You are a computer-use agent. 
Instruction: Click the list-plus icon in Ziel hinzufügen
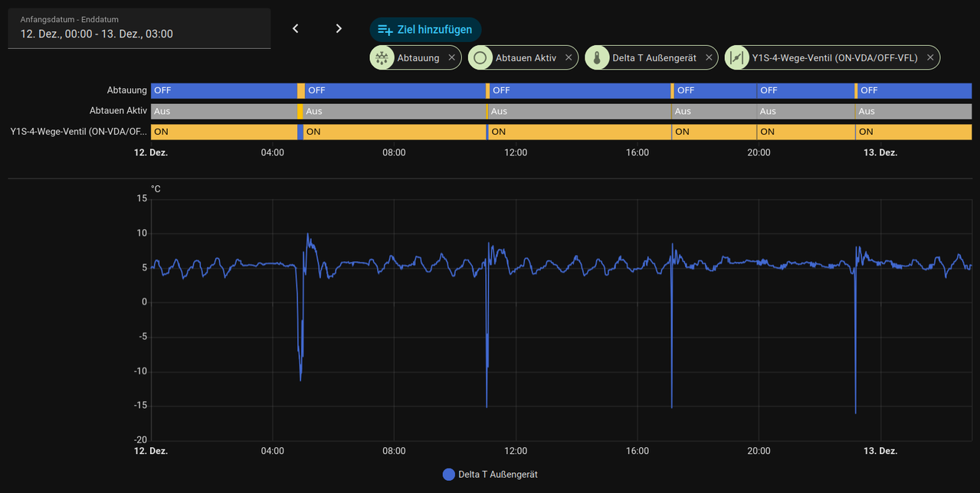coord(385,30)
